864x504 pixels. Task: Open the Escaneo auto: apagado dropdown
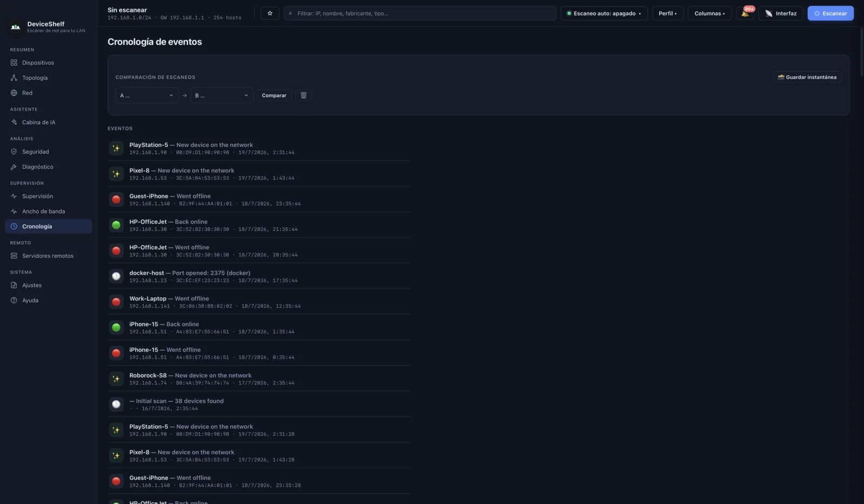(604, 13)
